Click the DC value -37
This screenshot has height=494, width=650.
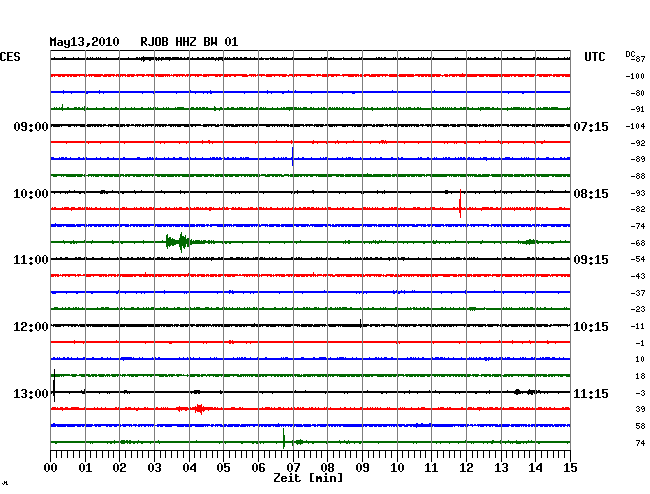(637, 293)
